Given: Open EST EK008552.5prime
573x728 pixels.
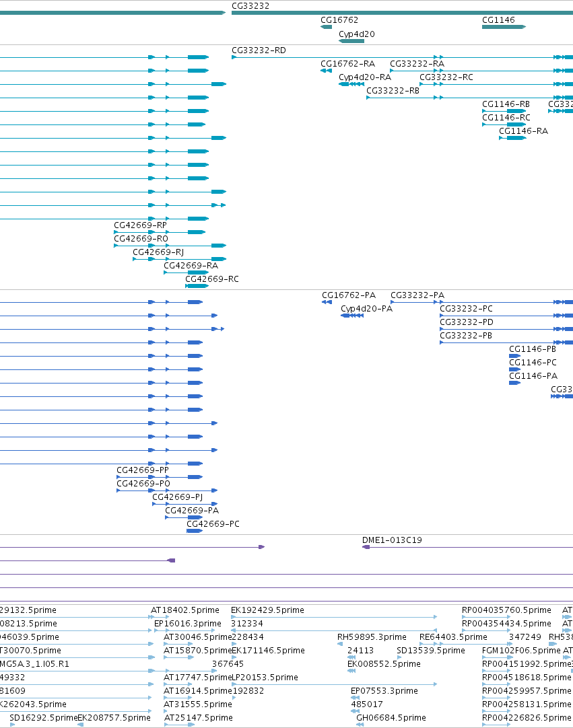Looking at the screenshot, I should click(x=384, y=664).
